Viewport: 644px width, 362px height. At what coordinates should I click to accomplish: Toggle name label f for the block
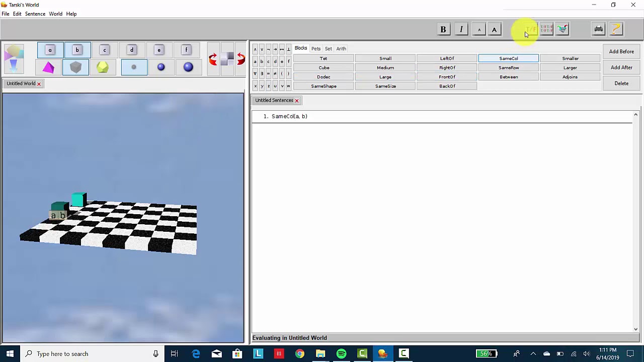coord(186,50)
